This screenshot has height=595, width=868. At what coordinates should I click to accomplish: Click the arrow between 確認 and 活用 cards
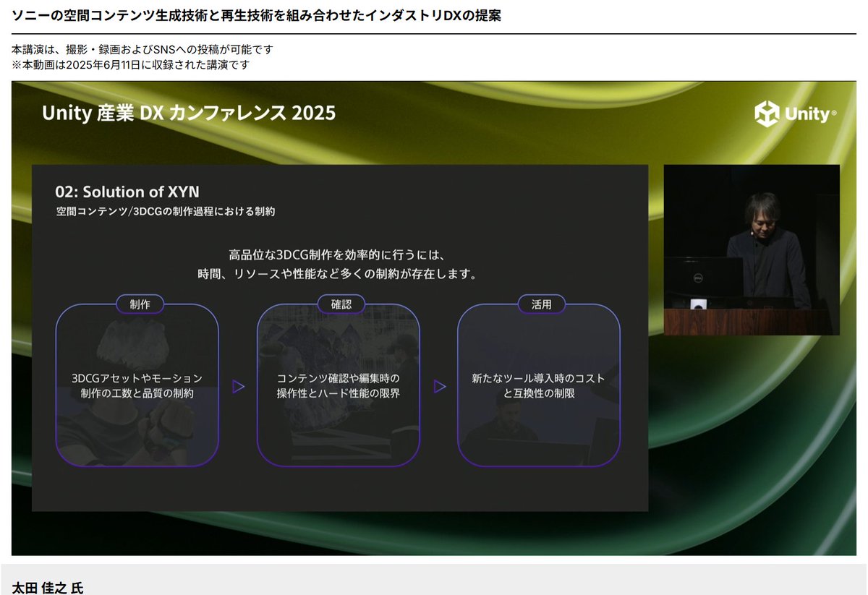(439, 387)
